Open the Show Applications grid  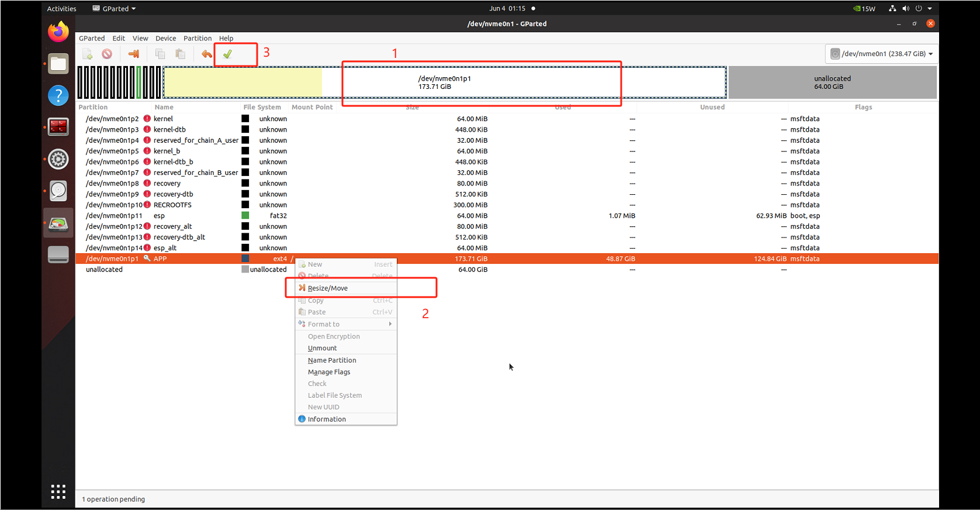(58, 491)
